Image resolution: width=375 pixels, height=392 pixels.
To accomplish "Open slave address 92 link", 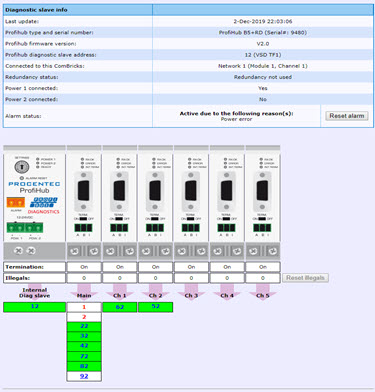I will tap(84, 376).
